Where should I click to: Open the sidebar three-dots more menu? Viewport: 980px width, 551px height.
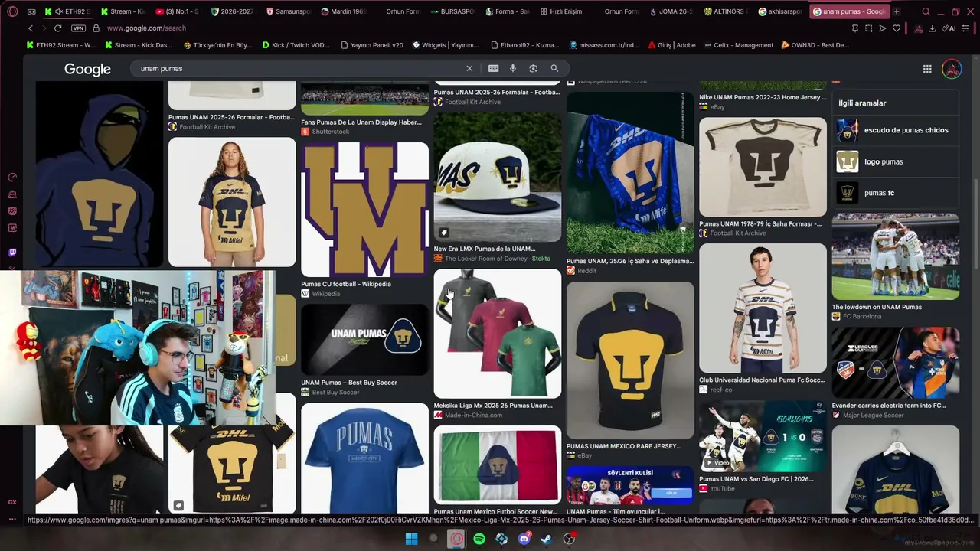(12, 520)
